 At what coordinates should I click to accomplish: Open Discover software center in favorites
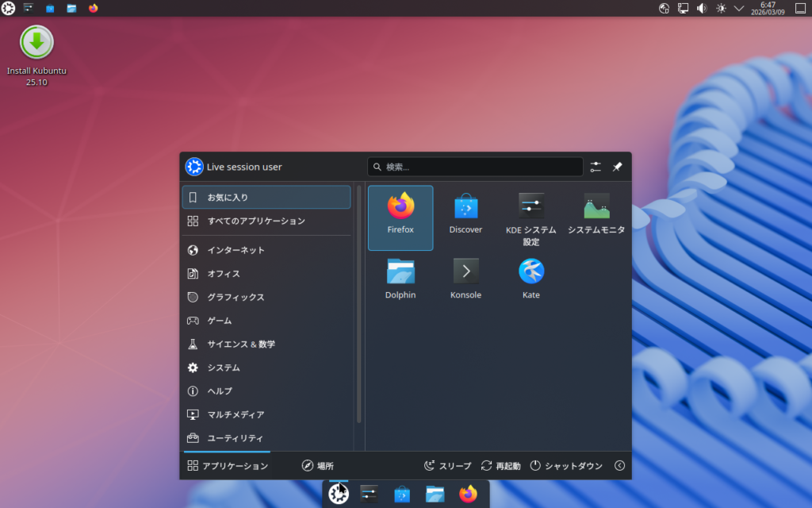click(x=465, y=216)
